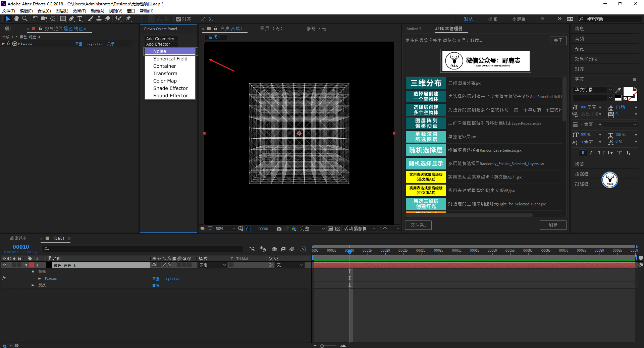The image size is (644, 348).
Task: Expand the 变换 transform group
Action: (x=33, y=285)
